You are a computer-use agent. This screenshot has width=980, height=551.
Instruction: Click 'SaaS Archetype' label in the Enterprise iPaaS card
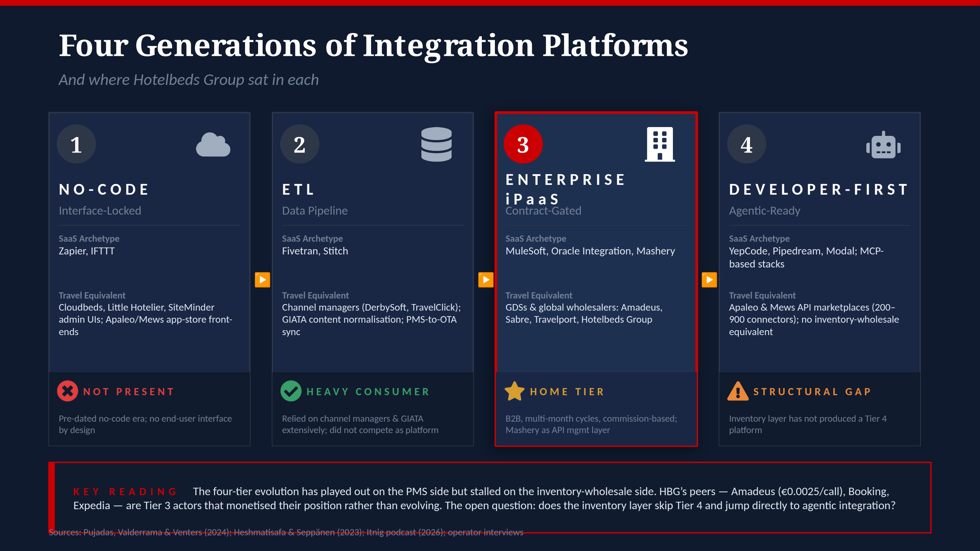[536, 239]
